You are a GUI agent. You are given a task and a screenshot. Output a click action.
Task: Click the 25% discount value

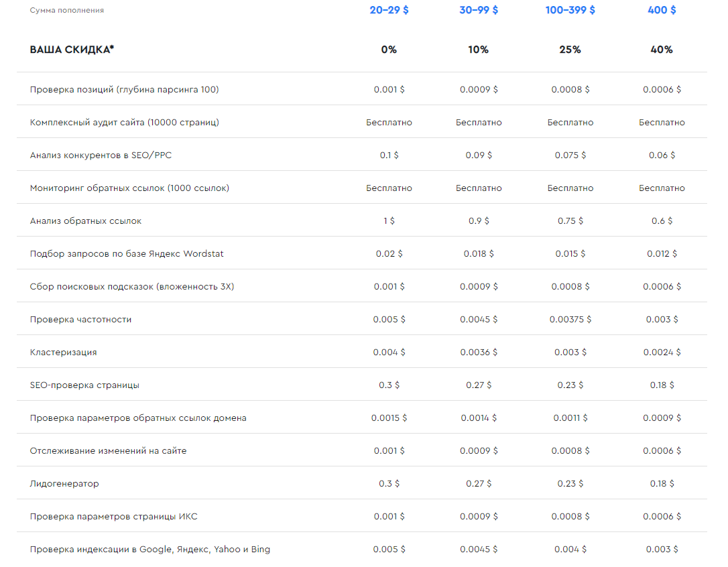570,50
